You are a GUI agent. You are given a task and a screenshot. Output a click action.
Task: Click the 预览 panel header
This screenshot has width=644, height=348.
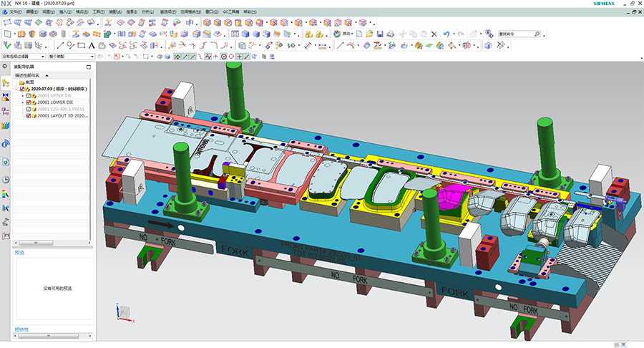[x=20, y=252]
